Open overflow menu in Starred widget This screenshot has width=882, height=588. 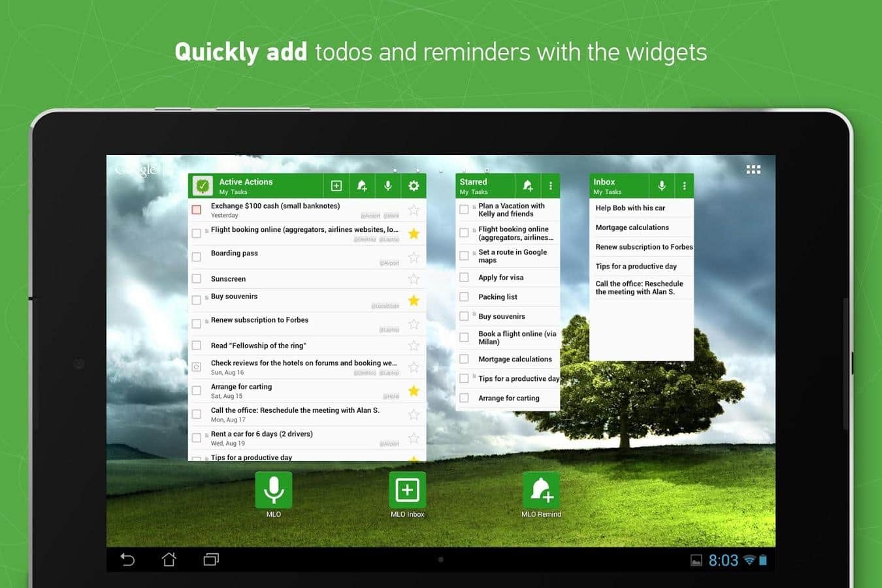point(551,186)
